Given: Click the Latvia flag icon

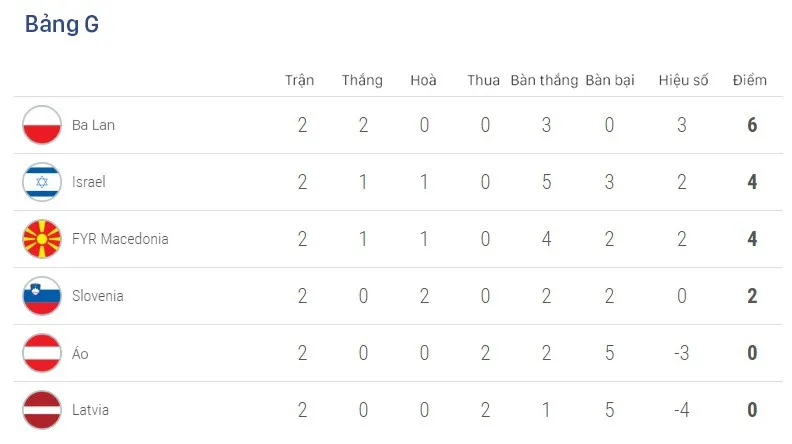Looking at the screenshot, I should click(x=42, y=410).
